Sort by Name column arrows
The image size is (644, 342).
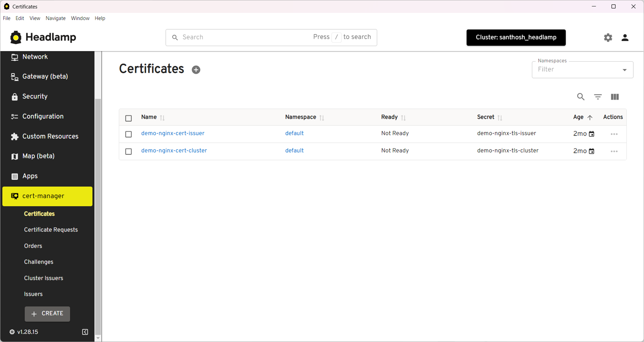pyautogui.click(x=162, y=118)
